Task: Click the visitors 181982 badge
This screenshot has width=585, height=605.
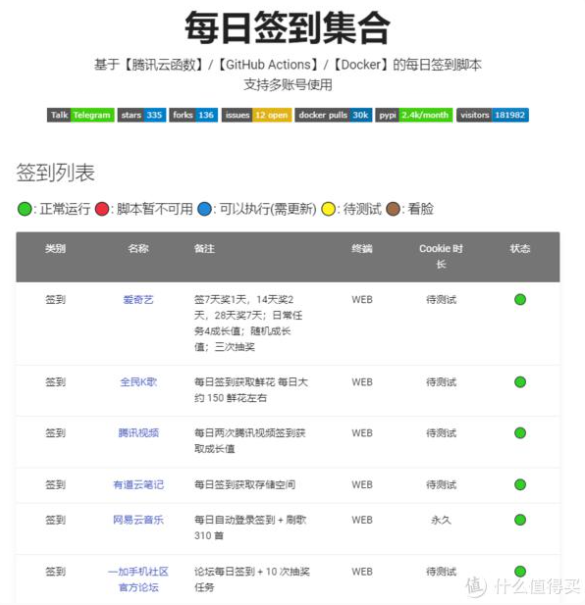Action: tap(492, 115)
